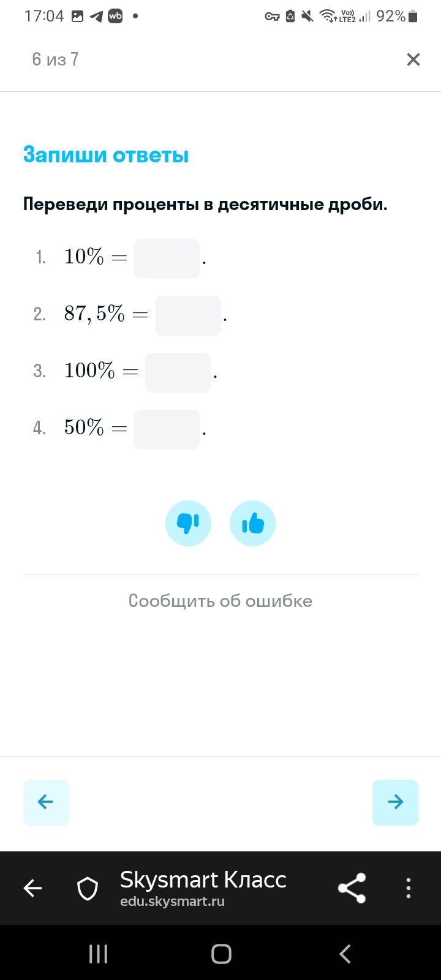
Task: Tap the thumbs up feedback icon
Action: tap(252, 524)
